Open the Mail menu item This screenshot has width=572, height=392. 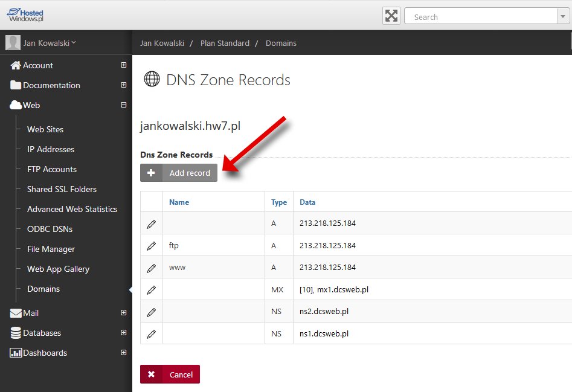click(x=31, y=313)
